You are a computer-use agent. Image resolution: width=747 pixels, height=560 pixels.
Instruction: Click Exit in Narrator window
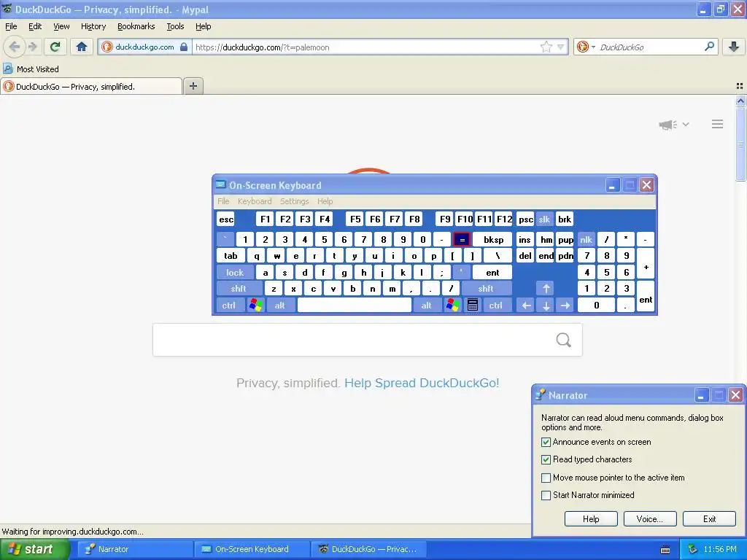point(709,519)
